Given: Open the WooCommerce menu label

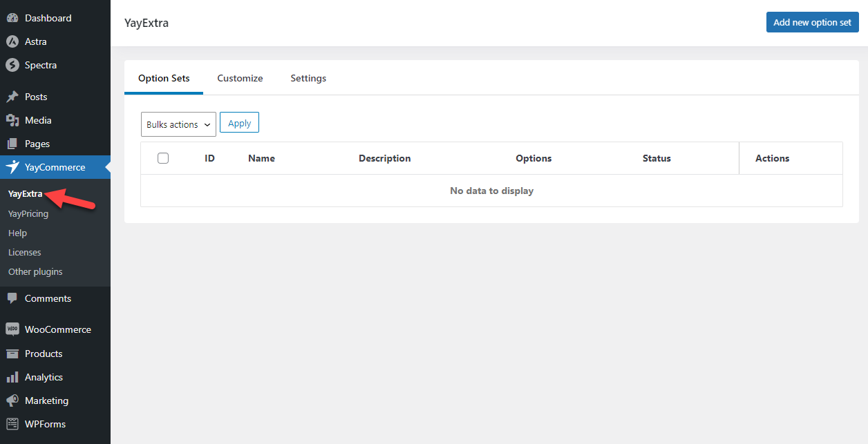Looking at the screenshot, I should tap(58, 329).
